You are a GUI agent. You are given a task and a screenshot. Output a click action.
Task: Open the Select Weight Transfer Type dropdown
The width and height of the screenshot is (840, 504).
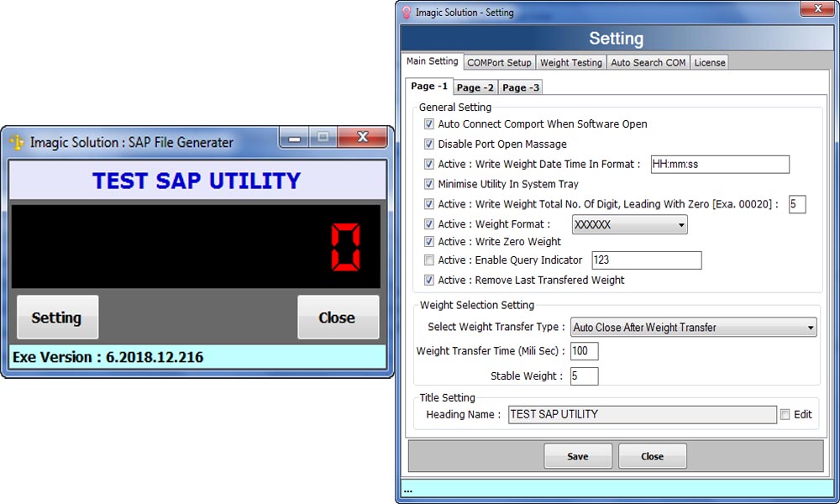[x=694, y=328]
